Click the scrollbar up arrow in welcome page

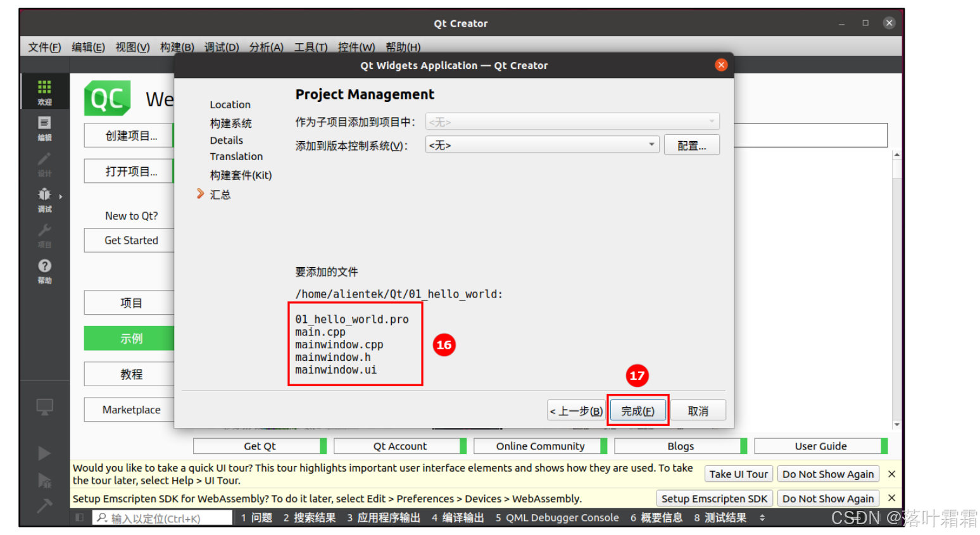(x=896, y=155)
